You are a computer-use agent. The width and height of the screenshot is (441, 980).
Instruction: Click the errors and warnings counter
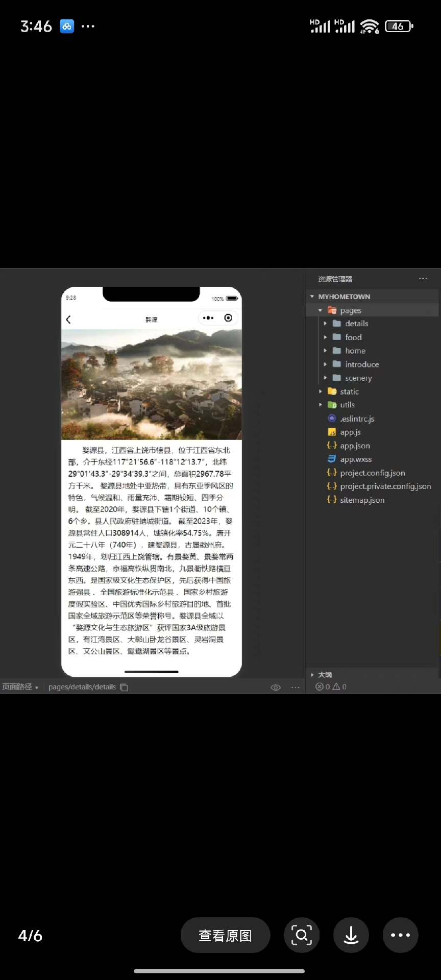pos(331,687)
